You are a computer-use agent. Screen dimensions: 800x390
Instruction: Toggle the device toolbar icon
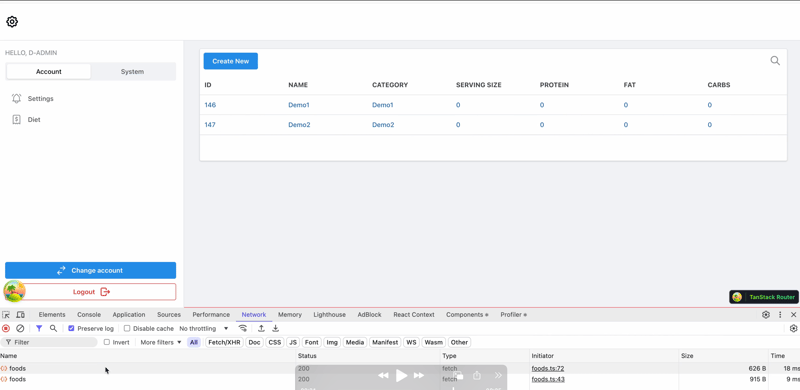(x=20, y=315)
